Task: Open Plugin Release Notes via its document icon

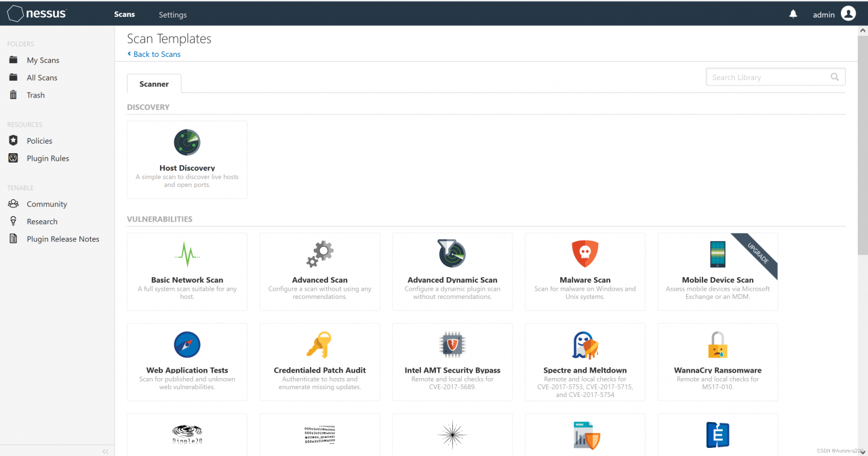Action: tap(13, 239)
